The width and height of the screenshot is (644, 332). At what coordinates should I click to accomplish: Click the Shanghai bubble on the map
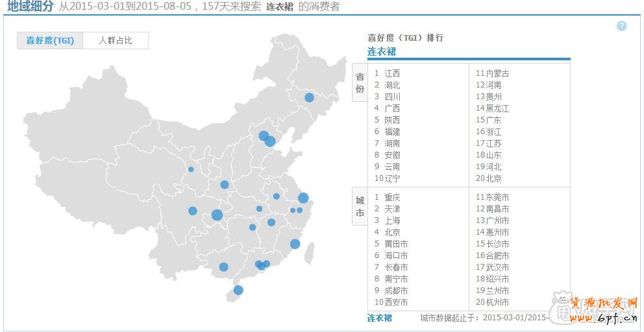tap(303, 198)
